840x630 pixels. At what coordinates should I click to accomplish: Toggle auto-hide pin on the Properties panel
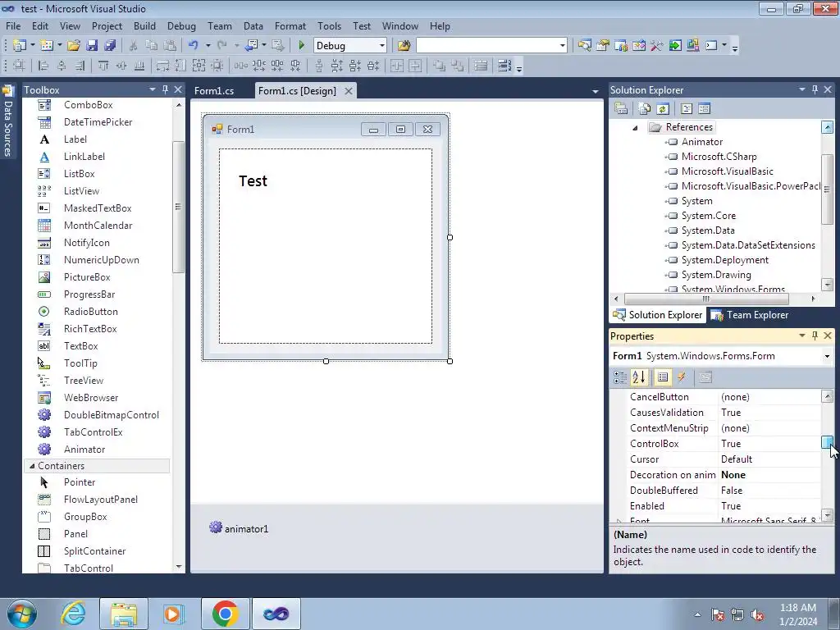815,336
